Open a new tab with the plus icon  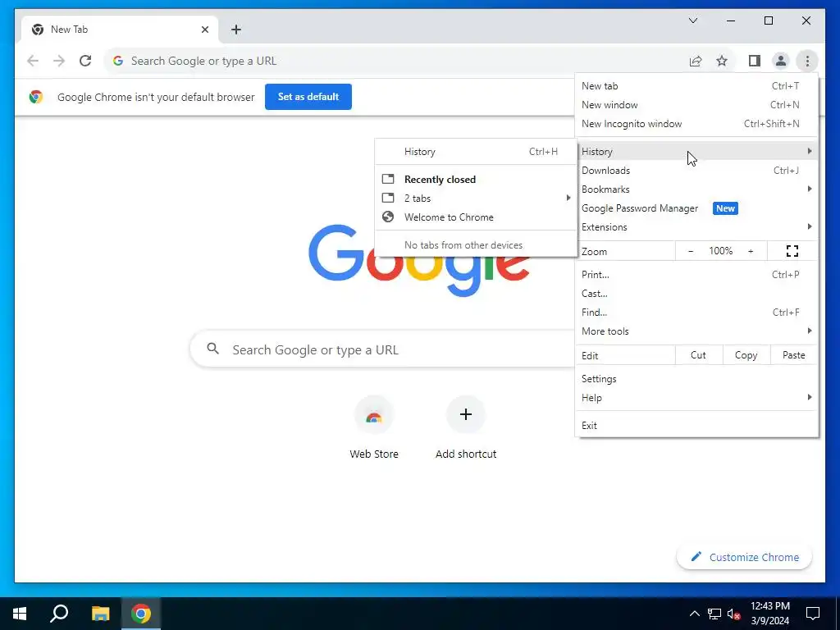[235, 30]
